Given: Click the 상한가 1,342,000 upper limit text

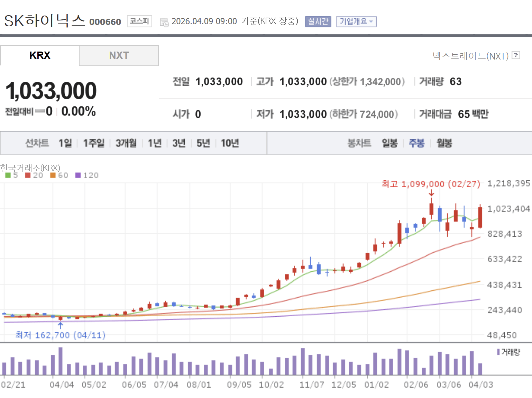Looking at the screenshot, I should click(367, 82).
